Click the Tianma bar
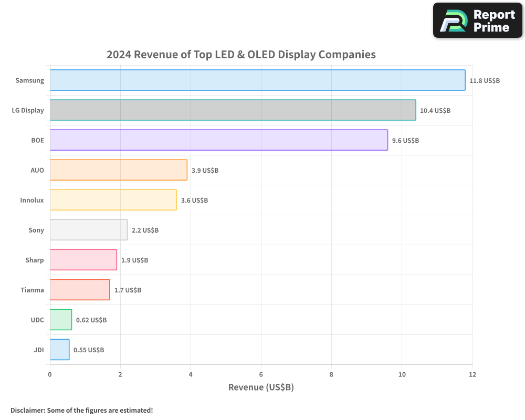Viewport: 525px width, 420px height. click(x=79, y=290)
